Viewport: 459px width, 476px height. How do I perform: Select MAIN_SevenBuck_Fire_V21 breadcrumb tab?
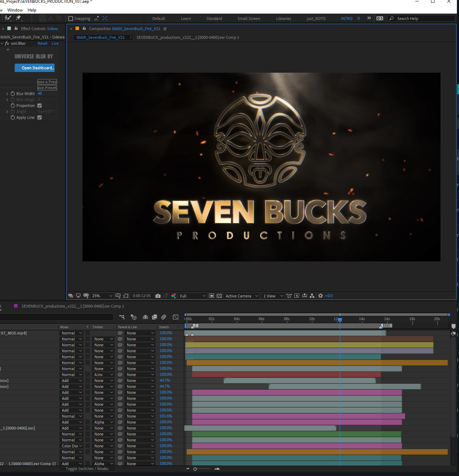click(x=100, y=37)
